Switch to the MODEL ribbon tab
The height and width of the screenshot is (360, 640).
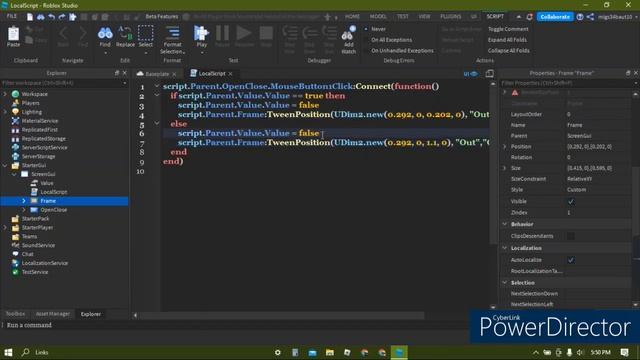click(378, 17)
